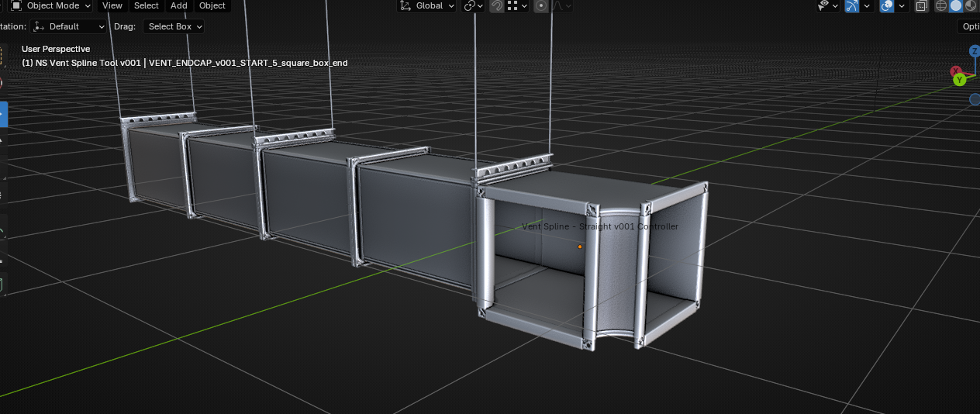
Task: Open the View menu
Action: 112,5
